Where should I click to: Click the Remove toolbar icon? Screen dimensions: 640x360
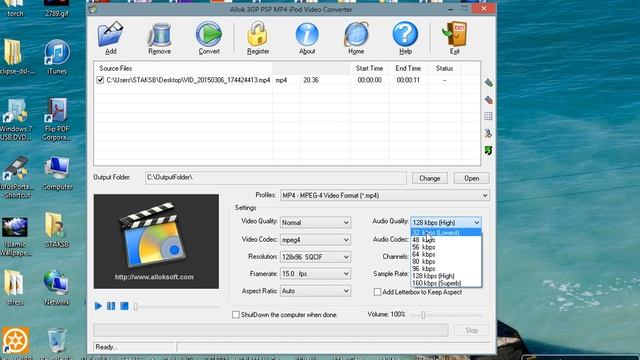click(x=159, y=38)
